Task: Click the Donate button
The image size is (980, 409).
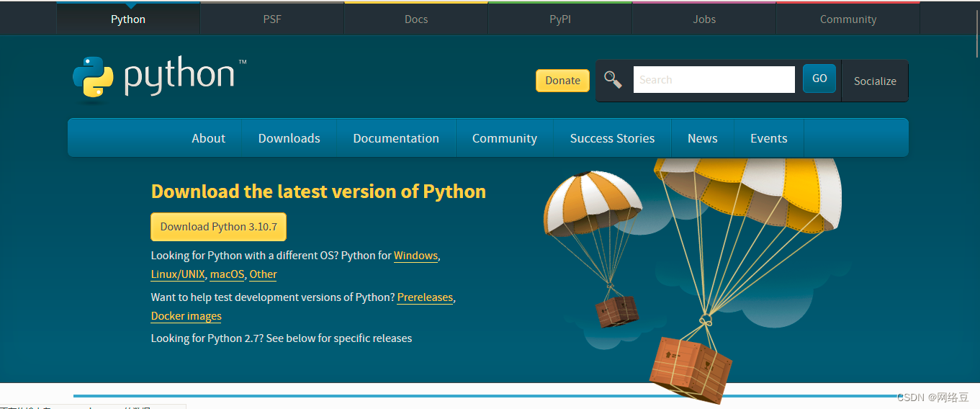Action: (x=562, y=81)
